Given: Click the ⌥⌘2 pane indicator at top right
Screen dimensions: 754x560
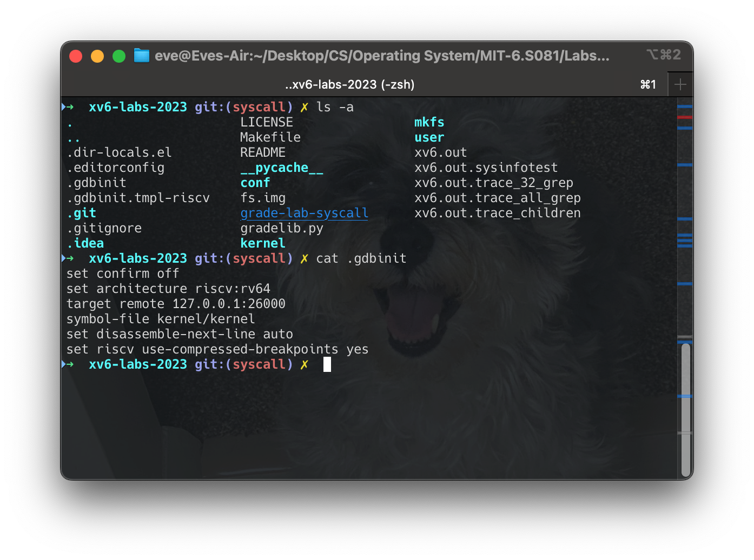Looking at the screenshot, I should pos(664,55).
